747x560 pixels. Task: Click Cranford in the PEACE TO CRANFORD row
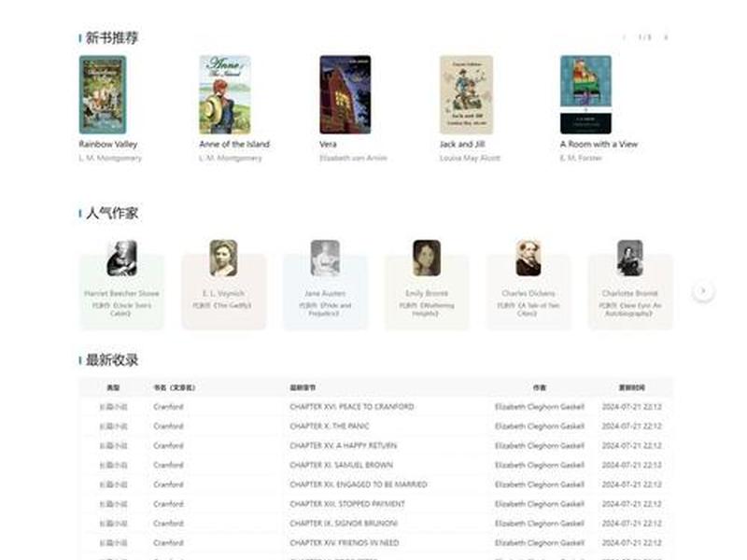[x=168, y=407]
